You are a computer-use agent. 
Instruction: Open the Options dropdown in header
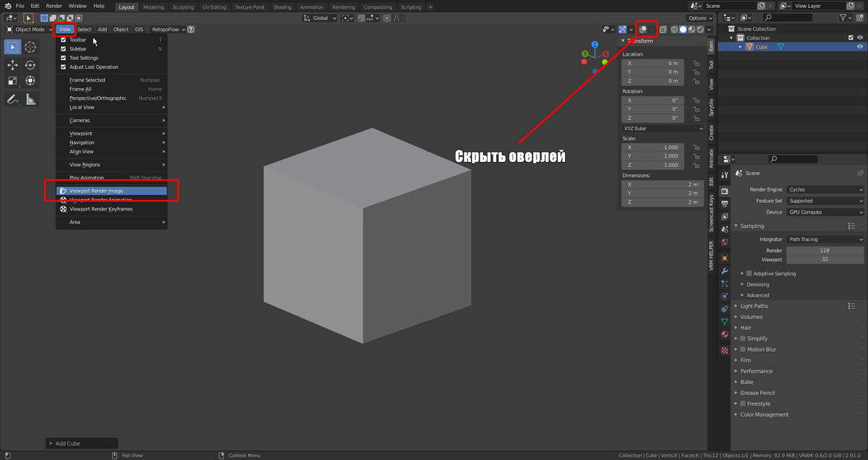coord(700,18)
